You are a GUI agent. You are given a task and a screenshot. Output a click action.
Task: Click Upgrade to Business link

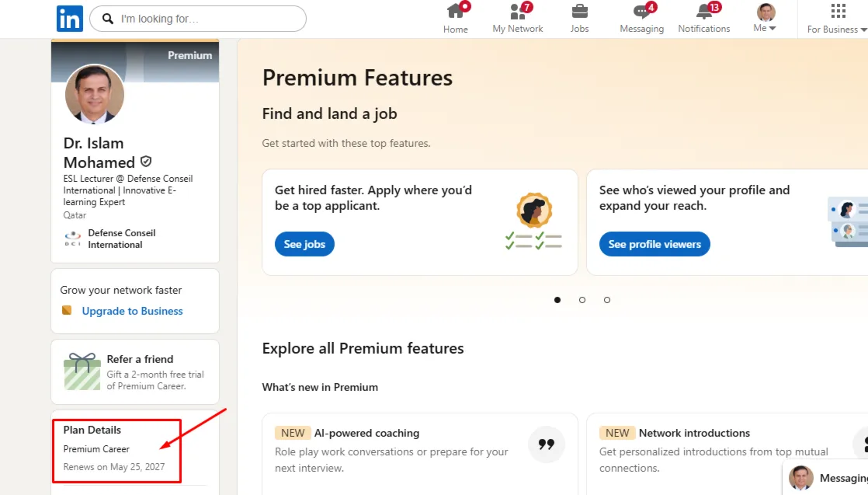click(x=132, y=311)
